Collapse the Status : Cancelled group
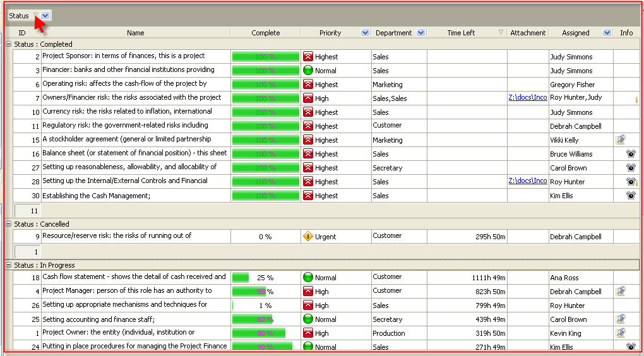644x356 pixels. 8,224
